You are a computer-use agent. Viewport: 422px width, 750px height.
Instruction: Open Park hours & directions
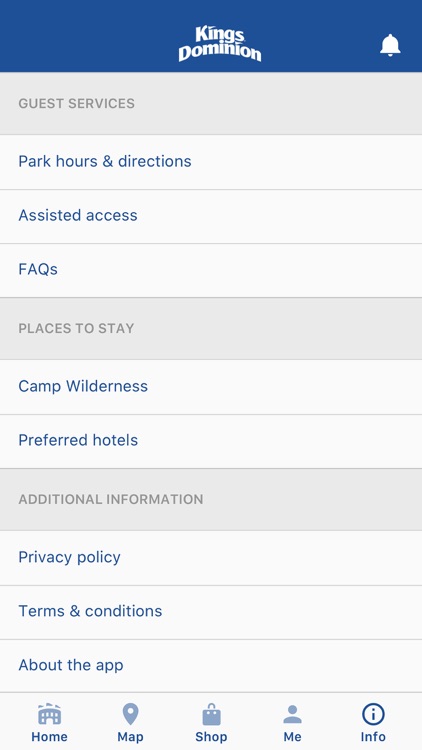click(211, 162)
